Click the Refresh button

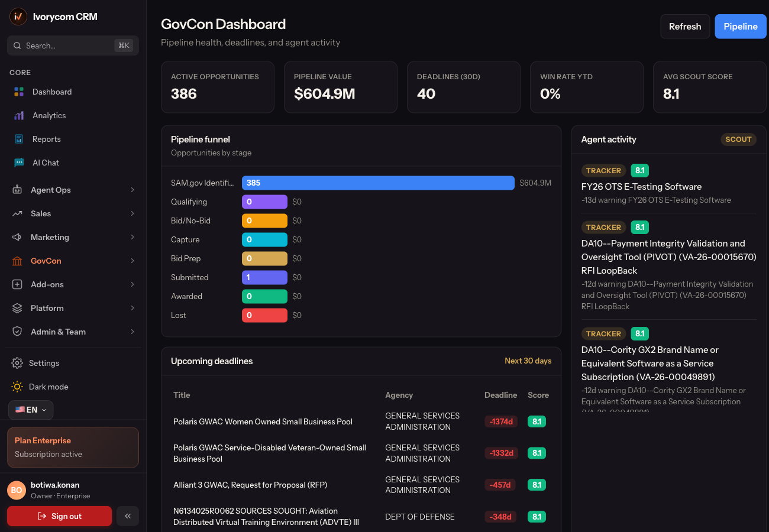[685, 27]
